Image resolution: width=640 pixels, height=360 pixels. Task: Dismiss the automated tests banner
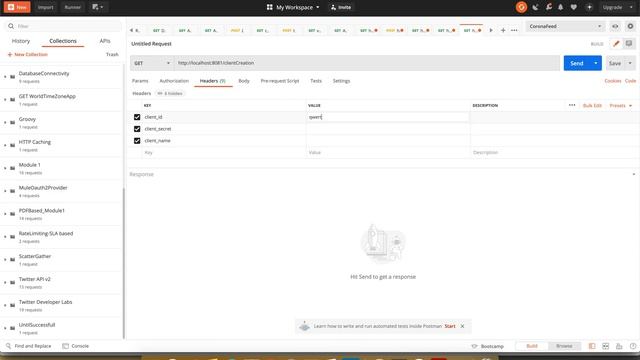coord(462,326)
